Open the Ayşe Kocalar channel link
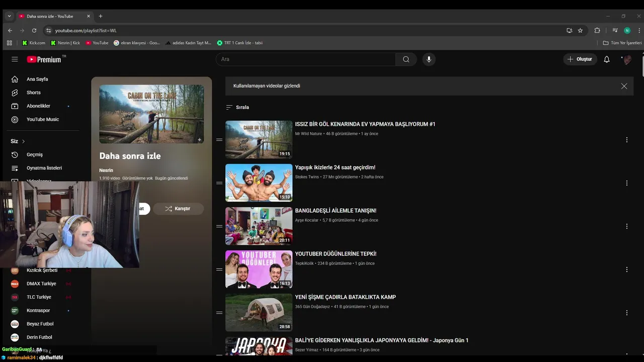 [307, 220]
